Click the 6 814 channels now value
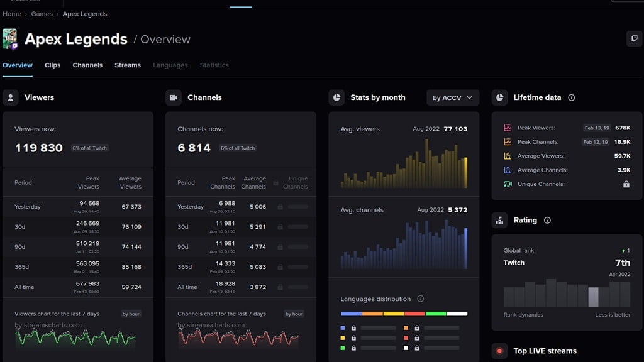Viewport: 644px width, 362px height. coord(194,148)
